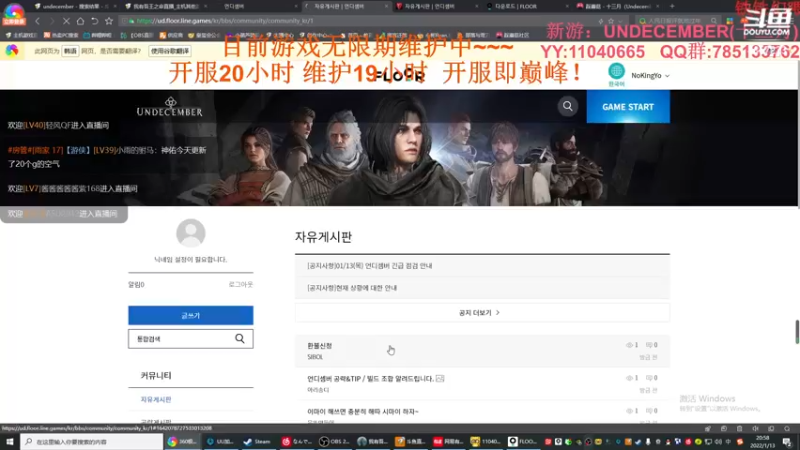Open a new browser tab with plus

pos(672,6)
